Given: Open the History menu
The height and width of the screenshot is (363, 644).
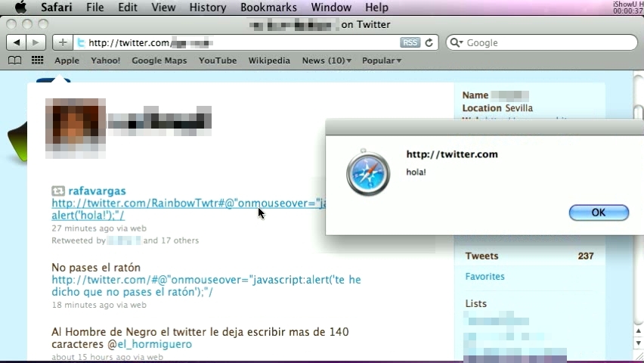Looking at the screenshot, I should pos(207,8).
